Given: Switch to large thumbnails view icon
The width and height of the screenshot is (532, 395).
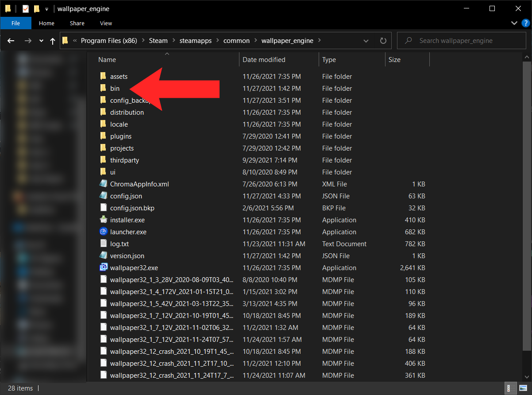Looking at the screenshot, I should [522, 388].
